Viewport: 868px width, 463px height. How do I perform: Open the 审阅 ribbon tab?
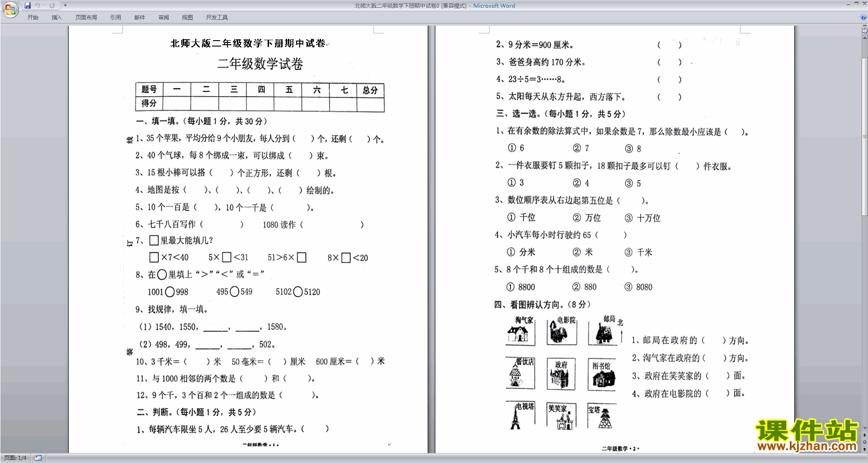(x=164, y=18)
